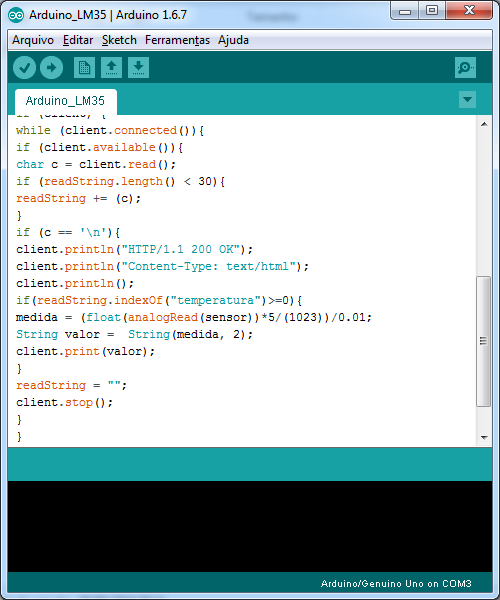500x600 pixels.
Task: Click the Verify sketch checkmark button
Action: (x=24, y=68)
